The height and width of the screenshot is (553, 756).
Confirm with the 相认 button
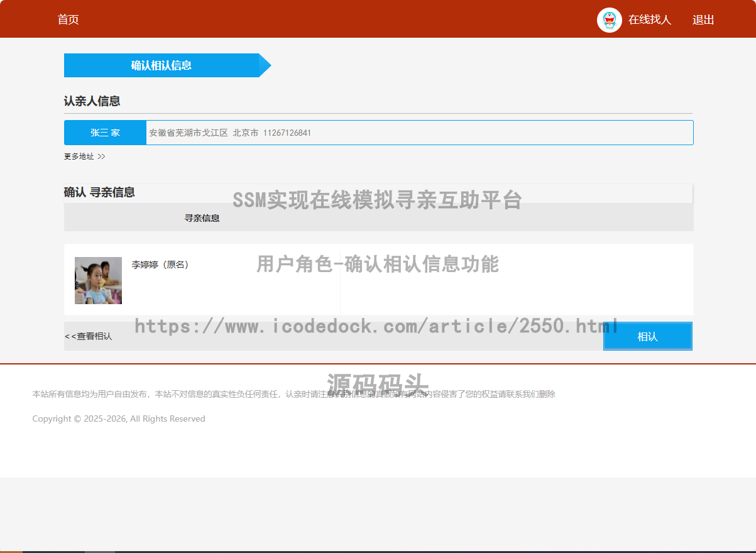(647, 336)
